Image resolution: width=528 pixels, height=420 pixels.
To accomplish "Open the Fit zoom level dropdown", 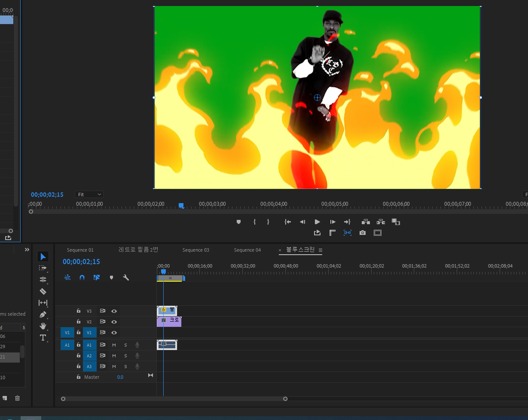I will coord(89,195).
